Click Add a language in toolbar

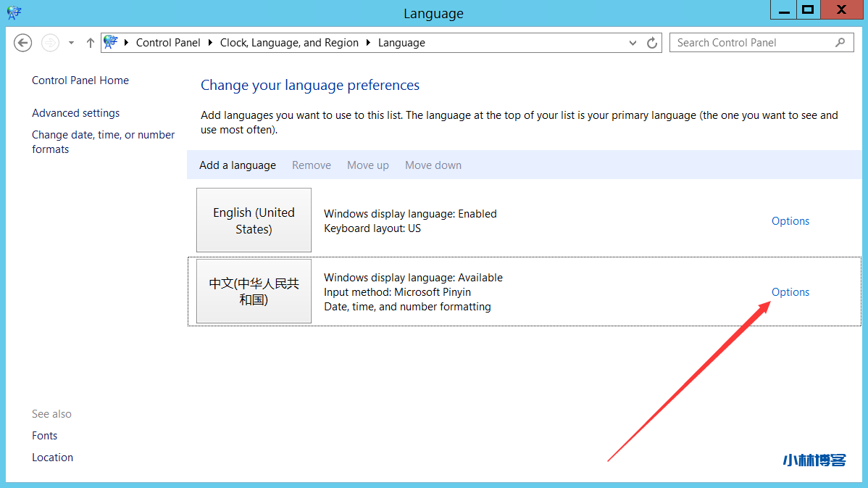238,165
